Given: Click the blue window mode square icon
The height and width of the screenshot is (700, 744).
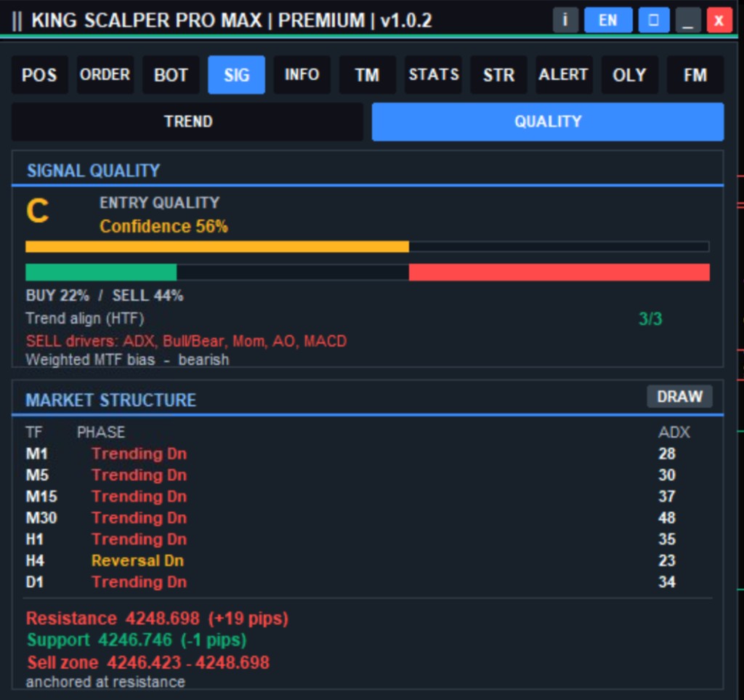Looking at the screenshot, I should pyautogui.click(x=653, y=20).
